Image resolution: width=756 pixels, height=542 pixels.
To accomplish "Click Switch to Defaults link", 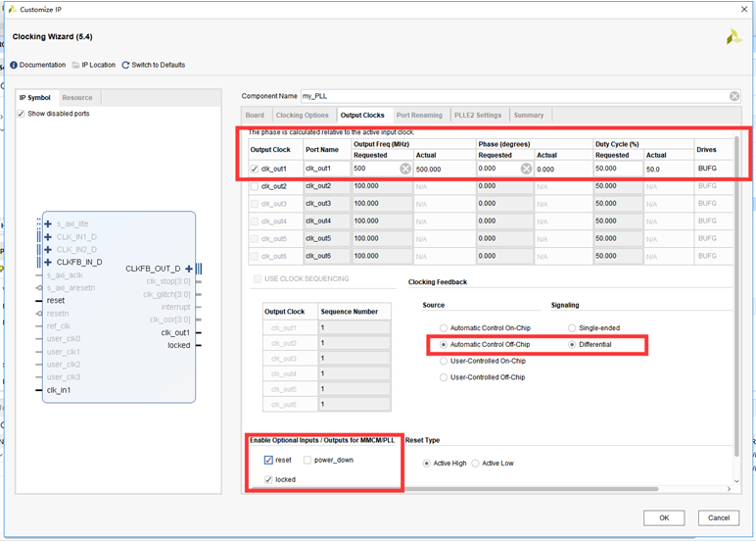I will pyautogui.click(x=158, y=65).
